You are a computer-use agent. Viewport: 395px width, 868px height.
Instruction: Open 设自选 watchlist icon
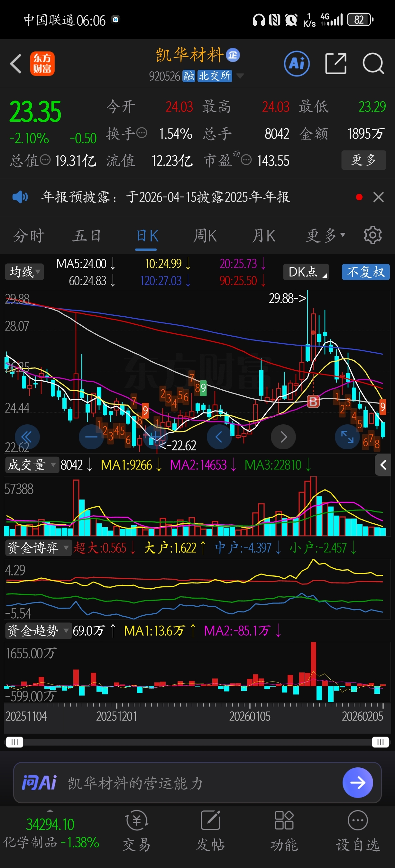point(358,832)
